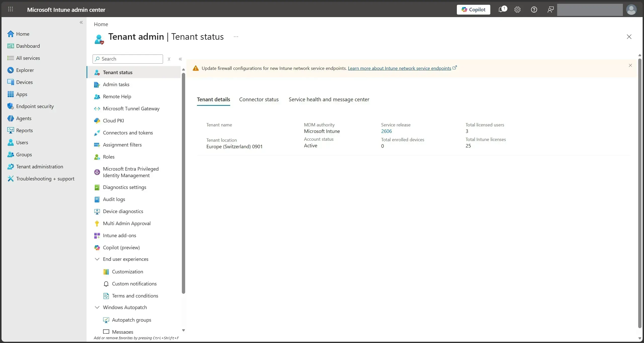Select the Tenant details tab
Viewport: 644px width, 343px height.
click(x=213, y=100)
